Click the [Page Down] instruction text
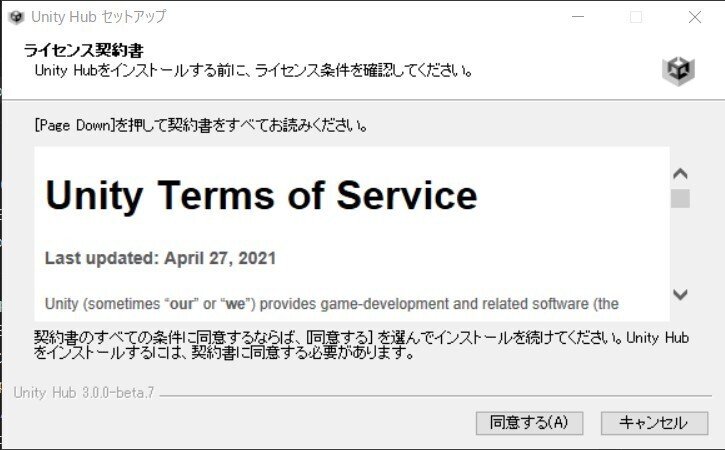 coord(201,125)
